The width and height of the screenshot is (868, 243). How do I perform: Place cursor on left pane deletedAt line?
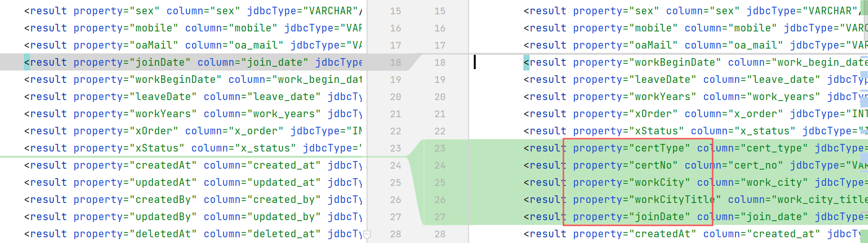[x=191, y=234]
